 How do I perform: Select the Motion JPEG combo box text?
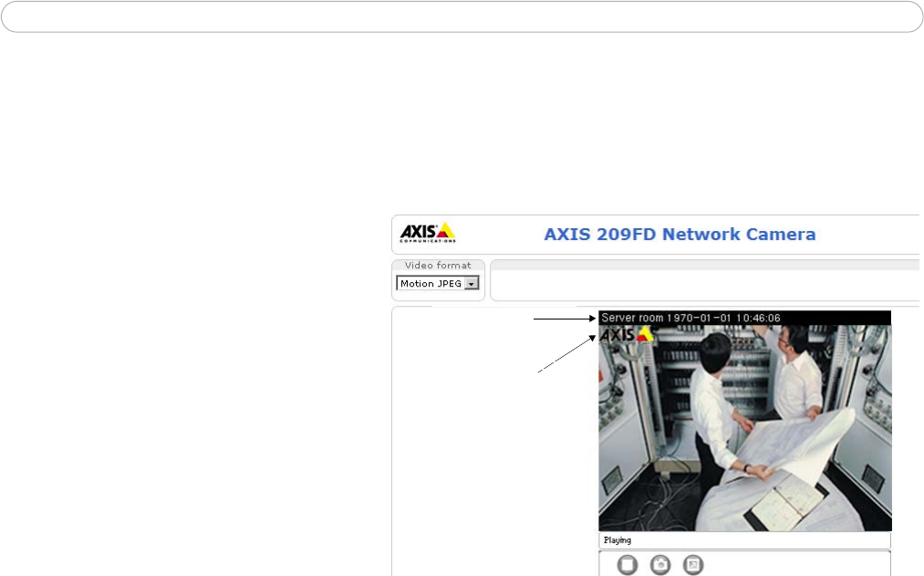pos(431,284)
